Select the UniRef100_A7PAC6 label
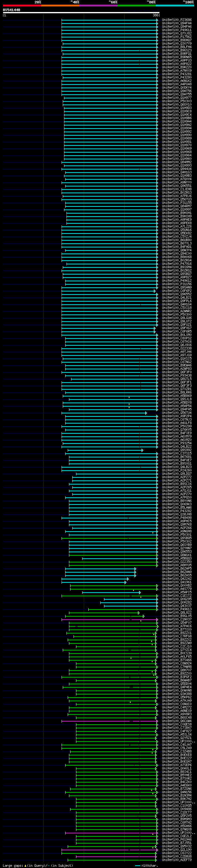The width and height of the screenshot is (197, 868). click(177, 626)
